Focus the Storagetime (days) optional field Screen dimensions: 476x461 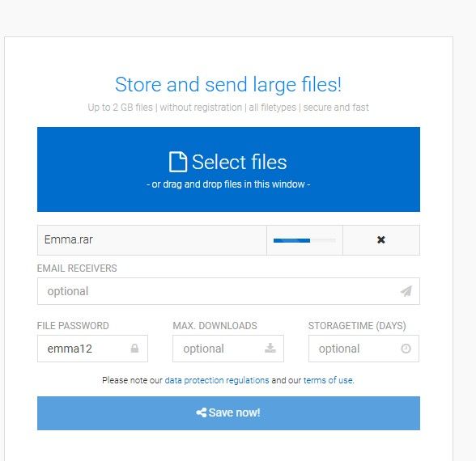coord(363,348)
